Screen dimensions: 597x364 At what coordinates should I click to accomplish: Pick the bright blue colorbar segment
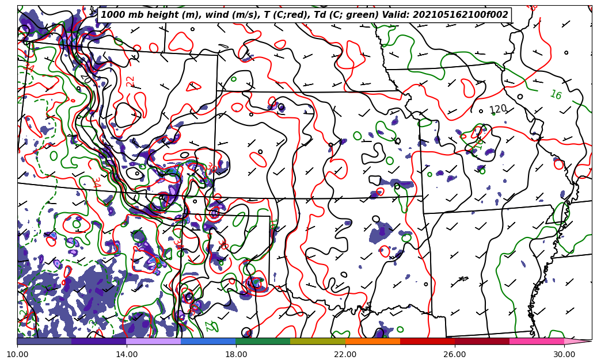[208, 341]
